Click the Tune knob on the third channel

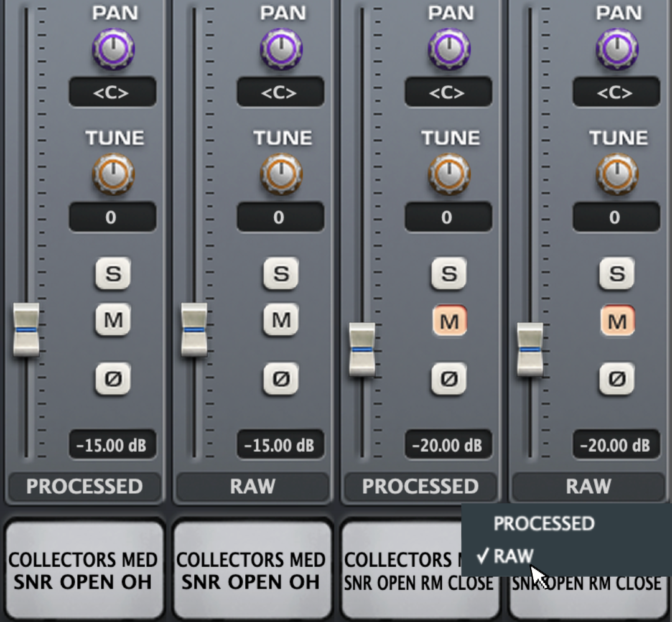(x=449, y=174)
